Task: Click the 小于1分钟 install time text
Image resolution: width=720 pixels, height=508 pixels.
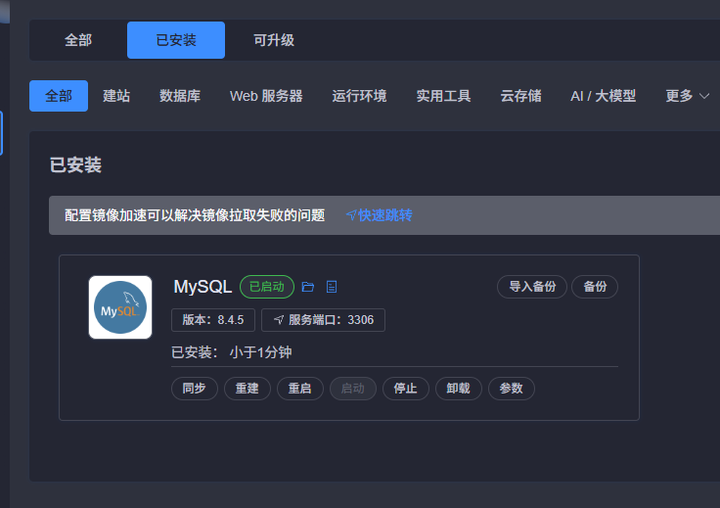Action: (261, 352)
